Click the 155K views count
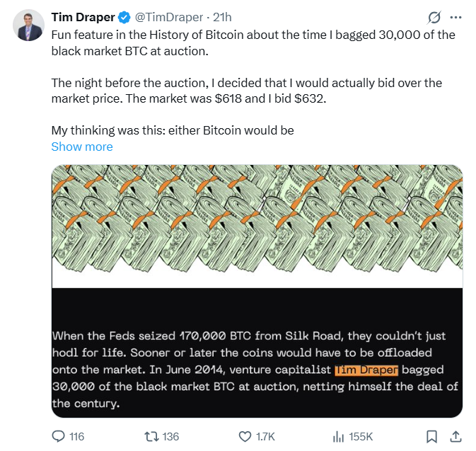This screenshot has height=451, width=476. pyautogui.click(x=361, y=436)
